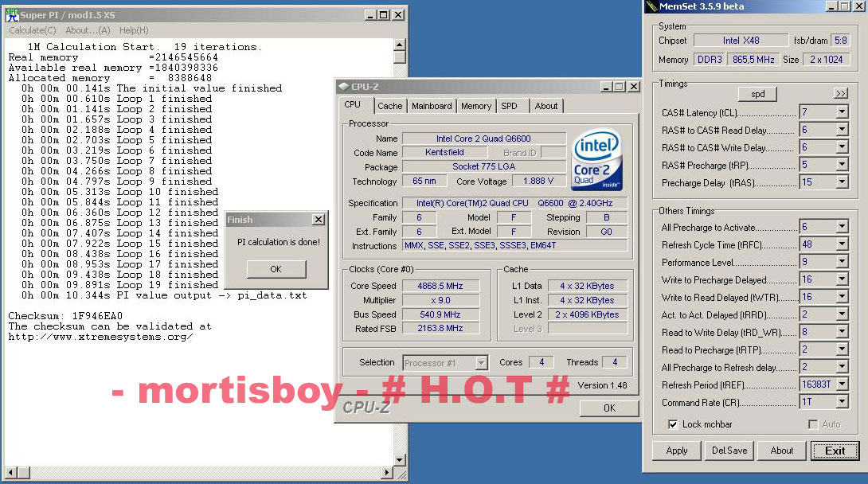Image resolution: width=868 pixels, height=484 pixels.
Task: Open the CAS# Latency (tCL) dropdown
Action: click(x=842, y=112)
